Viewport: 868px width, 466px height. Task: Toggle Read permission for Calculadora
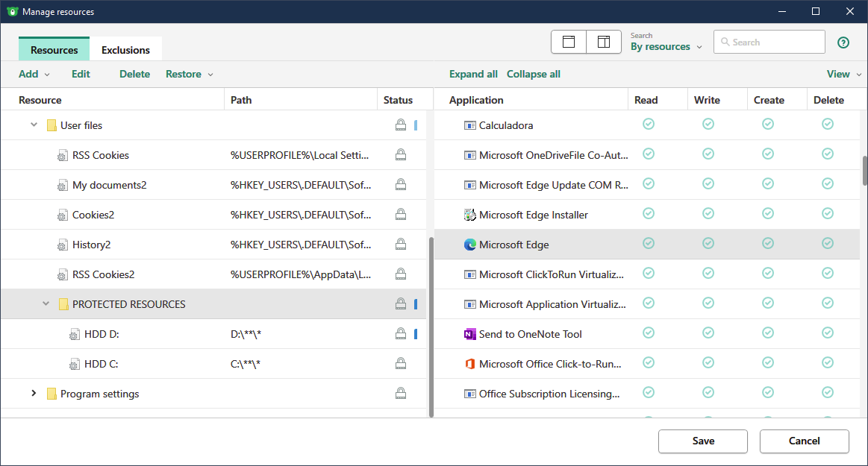tap(649, 124)
